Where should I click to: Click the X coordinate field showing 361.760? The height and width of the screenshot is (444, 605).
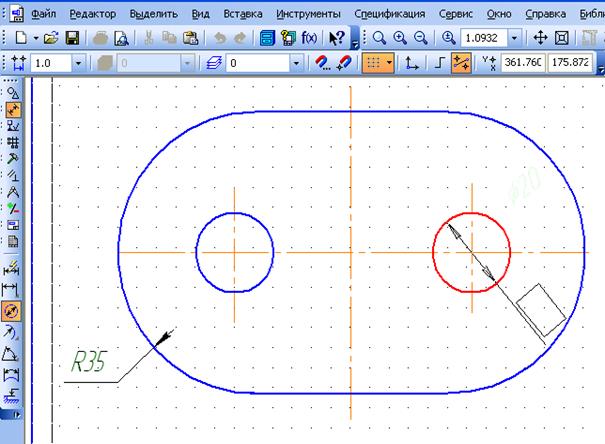(524, 63)
